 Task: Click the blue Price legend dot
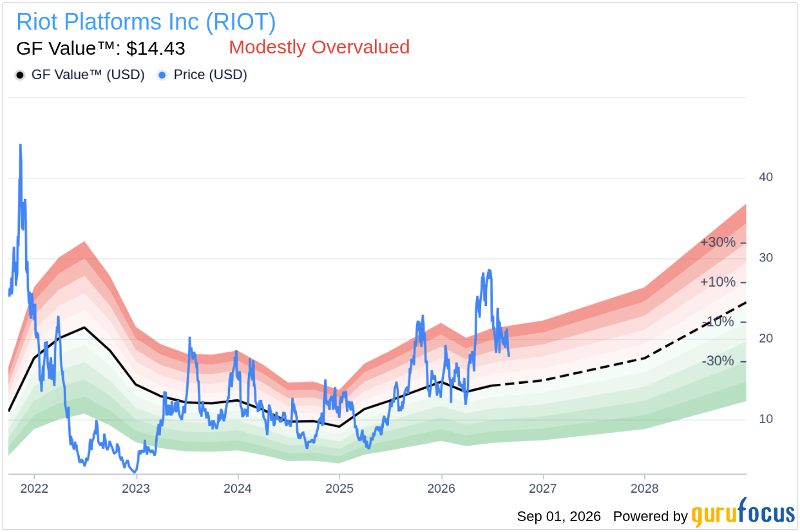pos(162,75)
